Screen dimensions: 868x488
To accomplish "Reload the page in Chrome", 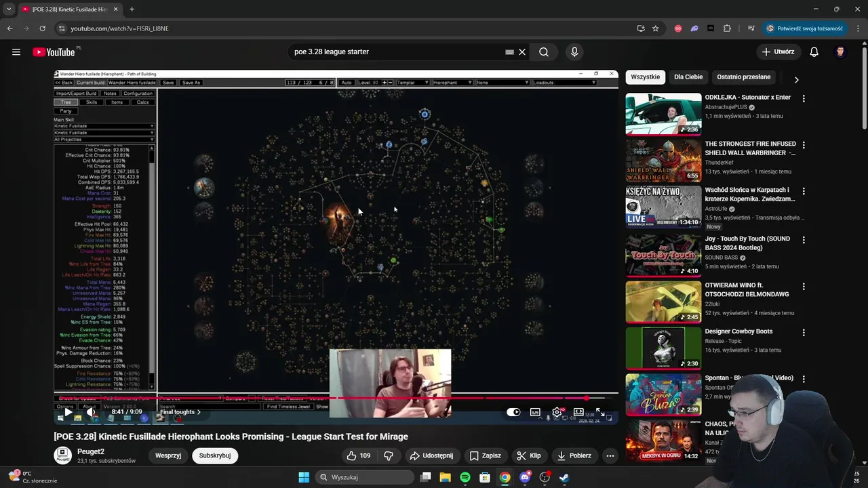I will coord(42,28).
